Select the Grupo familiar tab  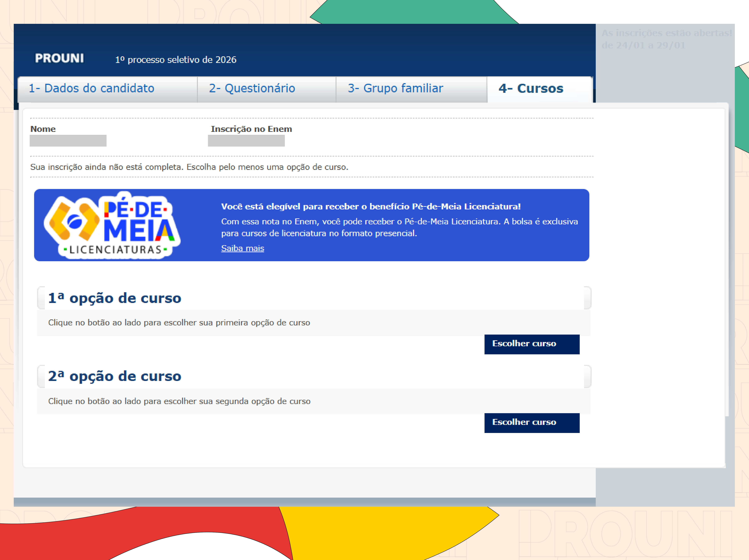point(395,88)
